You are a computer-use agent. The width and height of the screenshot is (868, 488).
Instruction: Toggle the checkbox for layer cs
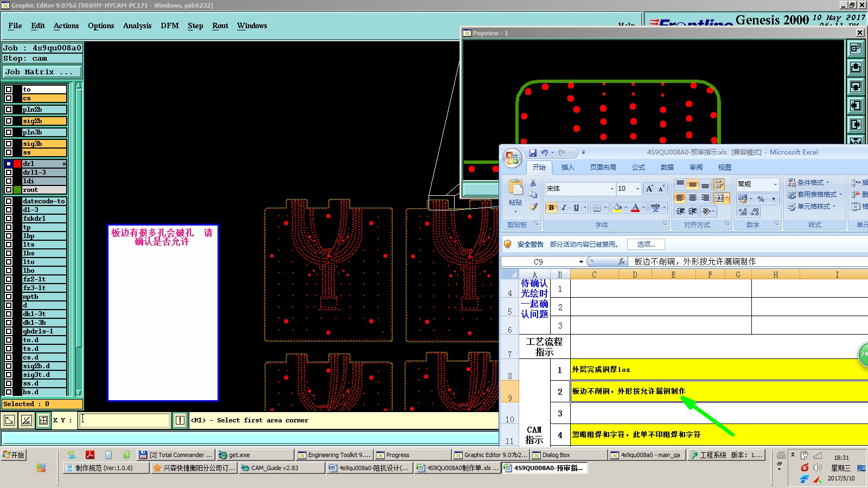tap(9, 98)
